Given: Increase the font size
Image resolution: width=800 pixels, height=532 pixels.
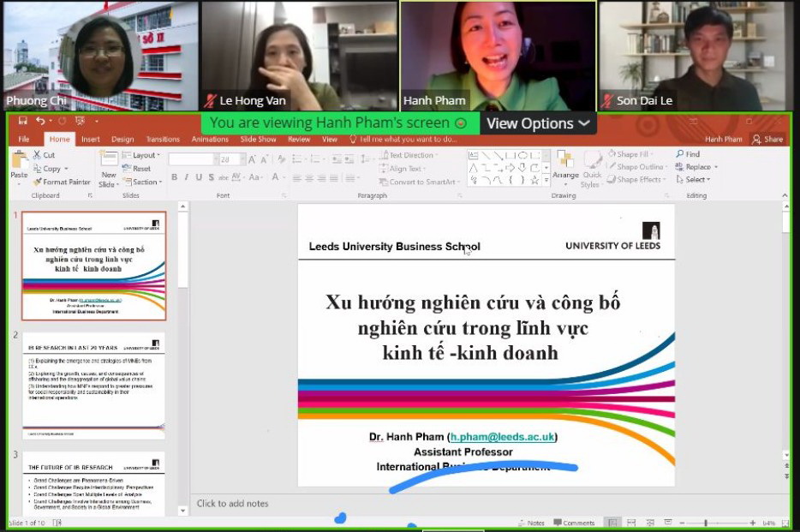Looking at the screenshot, I should pos(252,159).
